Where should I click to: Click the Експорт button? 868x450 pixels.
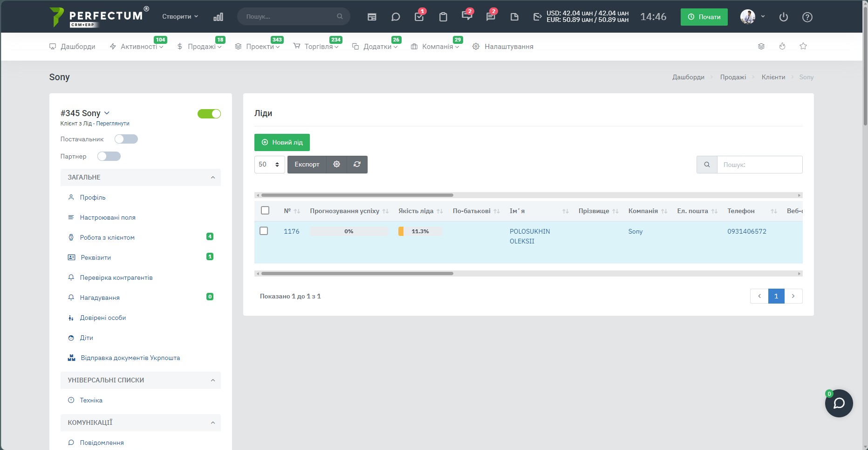pyautogui.click(x=307, y=165)
